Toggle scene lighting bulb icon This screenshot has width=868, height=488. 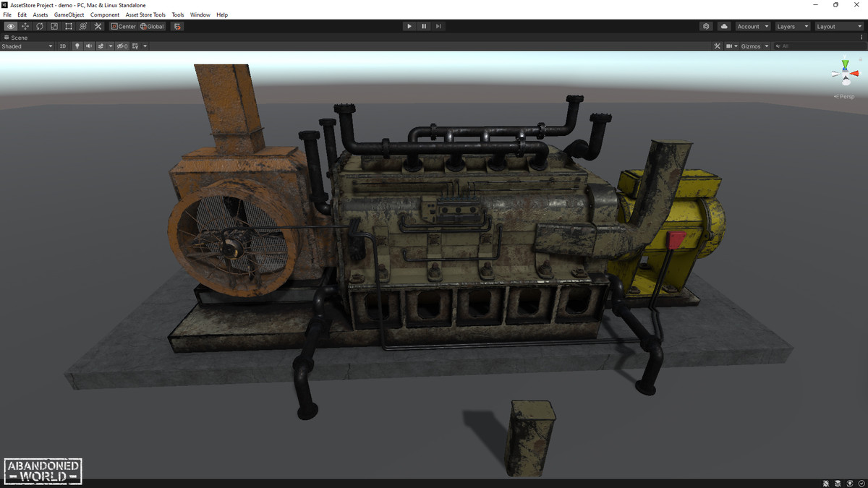pyautogui.click(x=77, y=46)
